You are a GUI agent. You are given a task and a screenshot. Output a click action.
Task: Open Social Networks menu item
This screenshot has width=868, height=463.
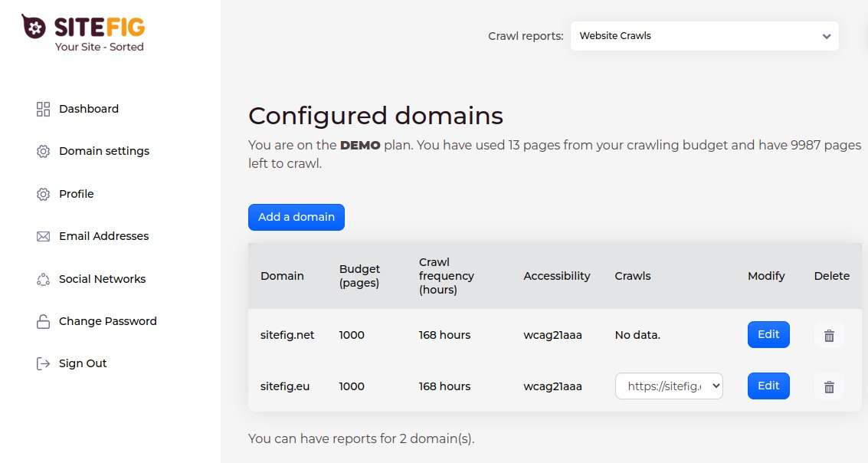[102, 279]
